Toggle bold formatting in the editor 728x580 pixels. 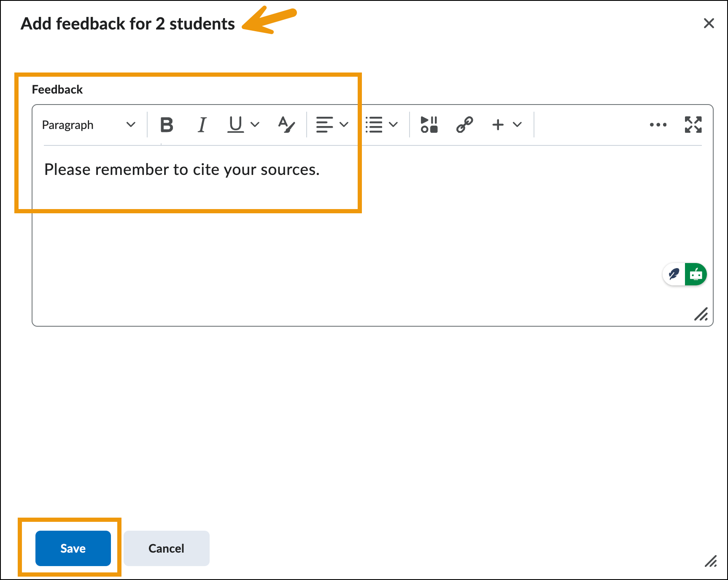167,125
